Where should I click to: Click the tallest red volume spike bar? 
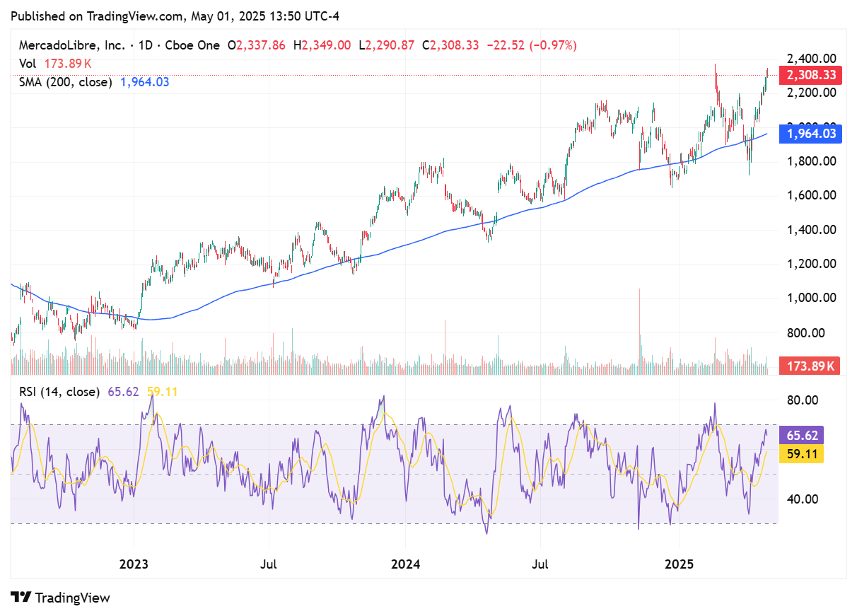640,331
